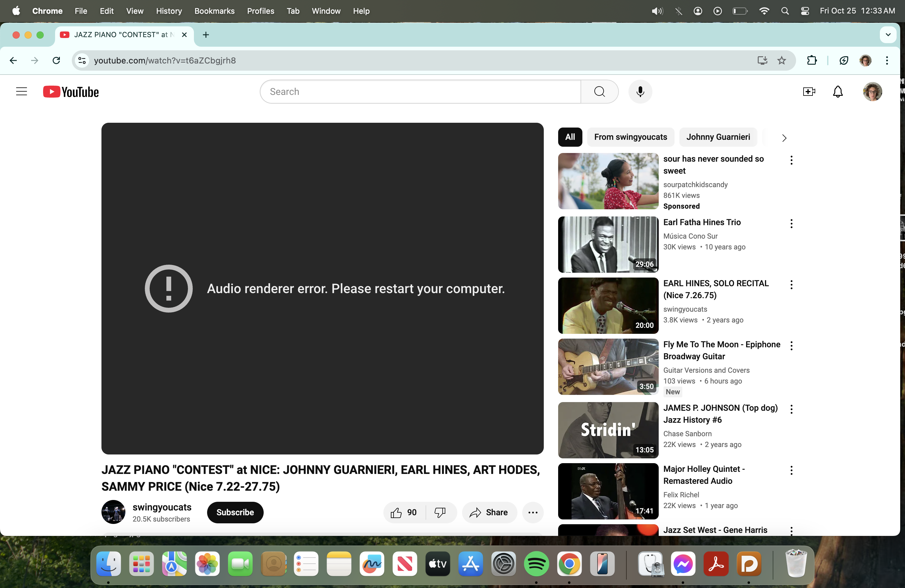Open YouTube notifications bell

pos(838,91)
